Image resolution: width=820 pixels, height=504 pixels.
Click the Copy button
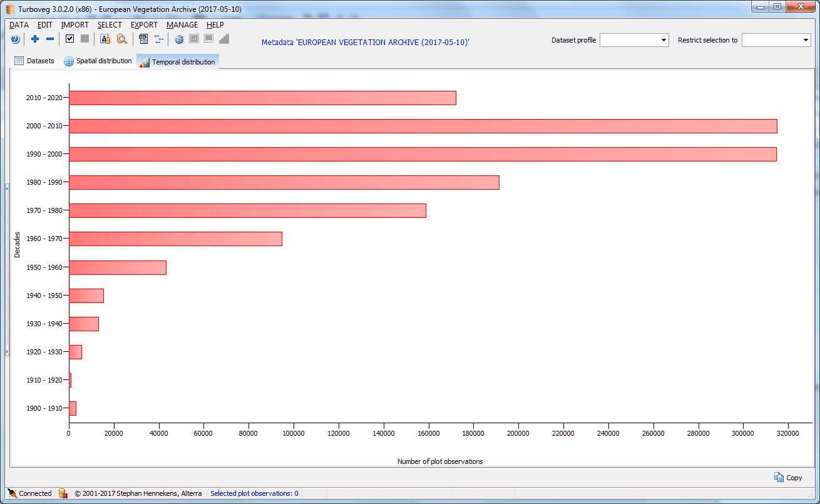coord(788,478)
